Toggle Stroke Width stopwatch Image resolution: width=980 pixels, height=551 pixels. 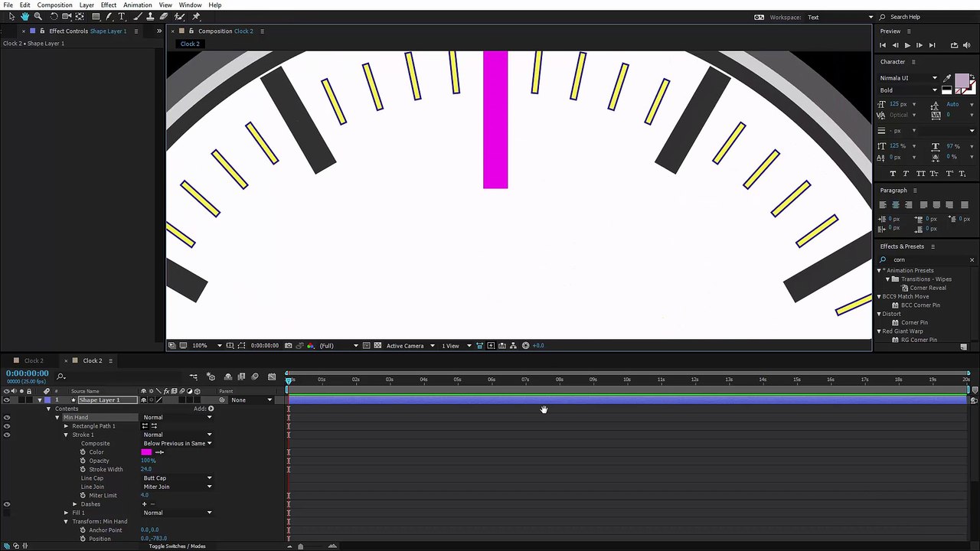pos(83,469)
